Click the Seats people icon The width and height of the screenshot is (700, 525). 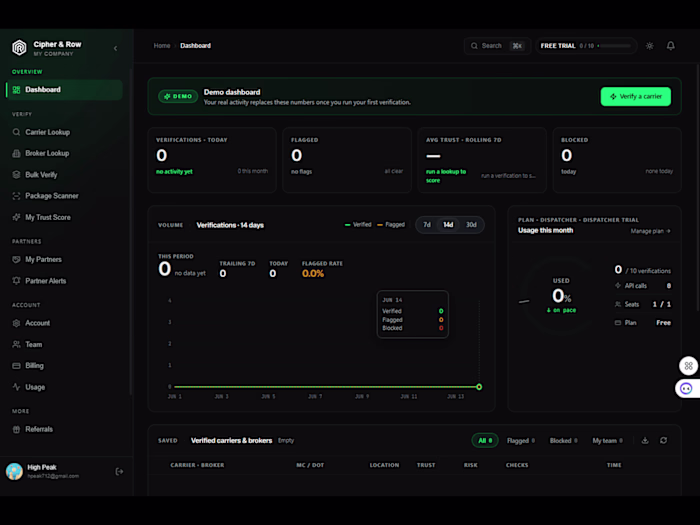pos(618,304)
